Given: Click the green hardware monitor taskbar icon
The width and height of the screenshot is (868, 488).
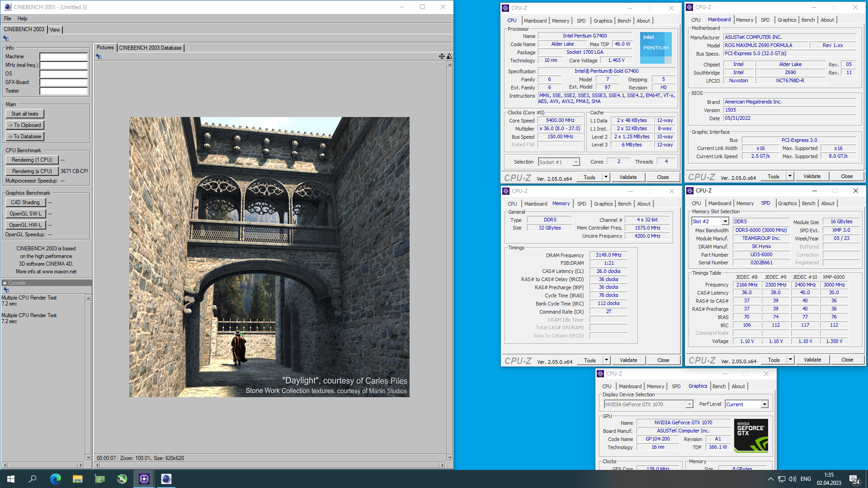Looking at the screenshot, I should (99, 479).
